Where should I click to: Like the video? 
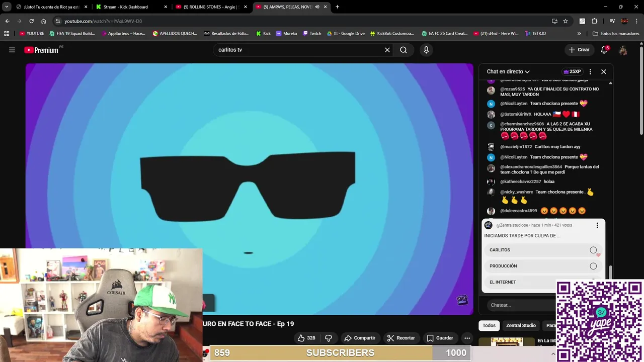pos(306,338)
